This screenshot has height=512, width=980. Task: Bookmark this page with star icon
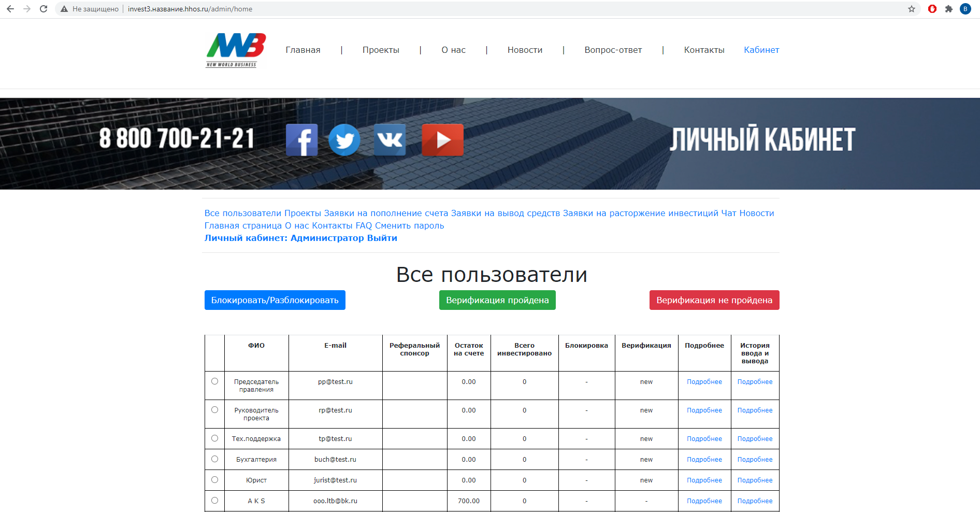coord(912,9)
